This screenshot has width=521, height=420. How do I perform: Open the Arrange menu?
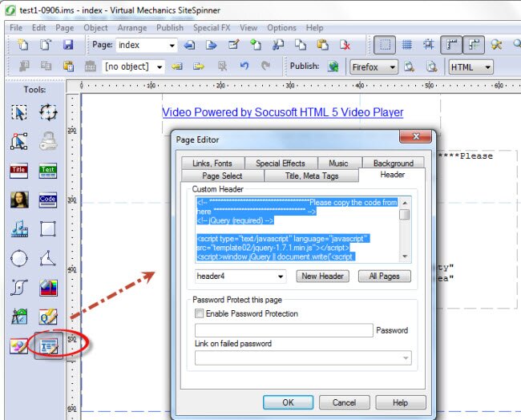132,27
